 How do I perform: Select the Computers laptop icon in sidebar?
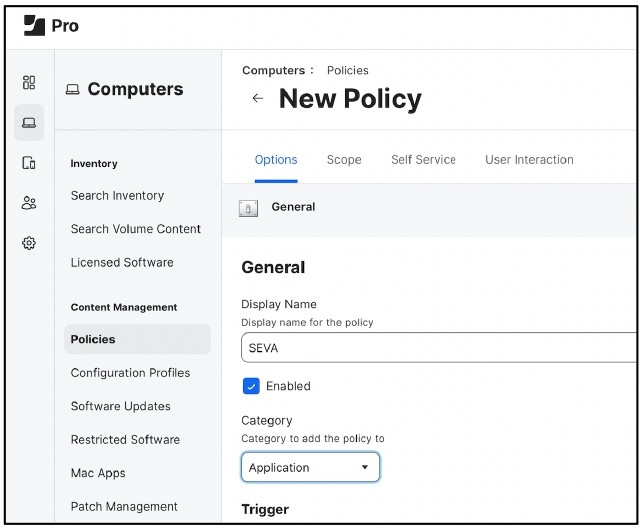click(29, 122)
